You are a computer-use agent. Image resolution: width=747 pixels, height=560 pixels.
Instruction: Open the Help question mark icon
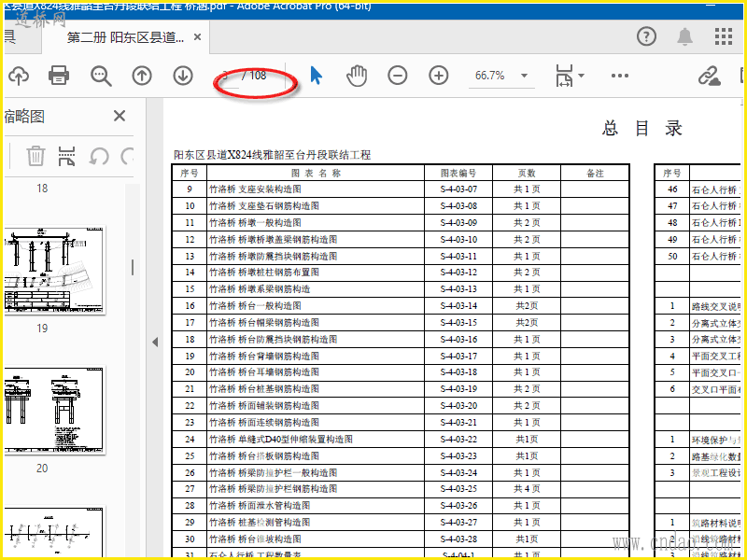646,36
